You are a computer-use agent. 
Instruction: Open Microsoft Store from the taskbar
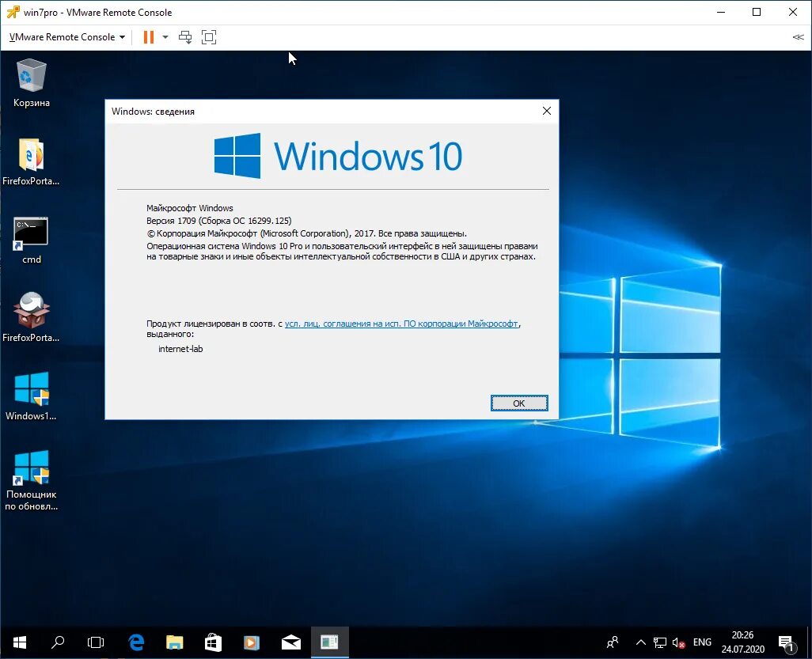tap(214, 642)
